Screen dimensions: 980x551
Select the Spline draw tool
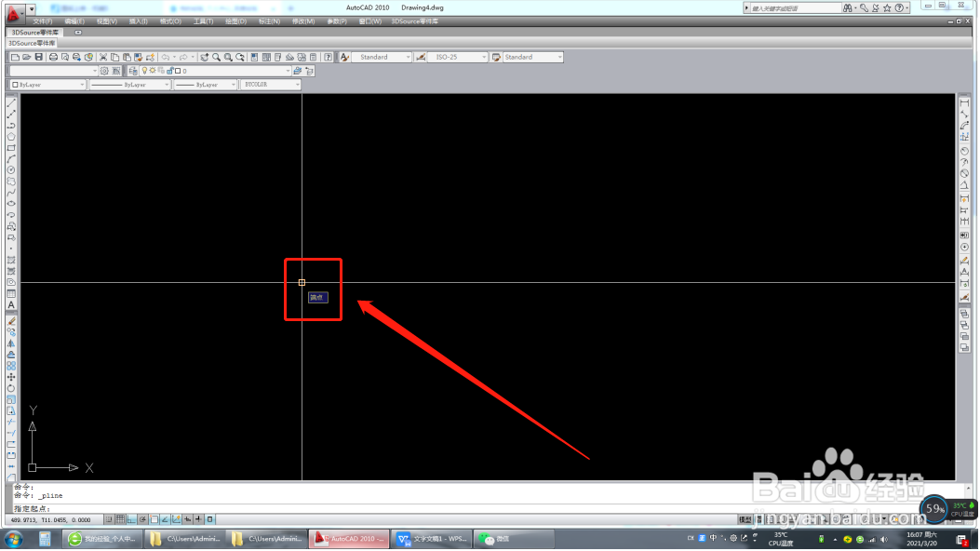coord(11,193)
